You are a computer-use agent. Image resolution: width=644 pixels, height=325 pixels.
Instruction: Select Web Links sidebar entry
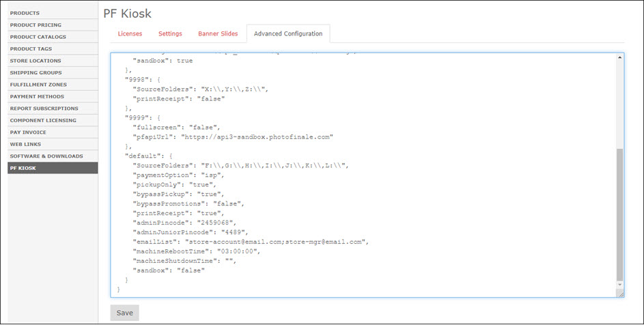click(x=53, y=144)
